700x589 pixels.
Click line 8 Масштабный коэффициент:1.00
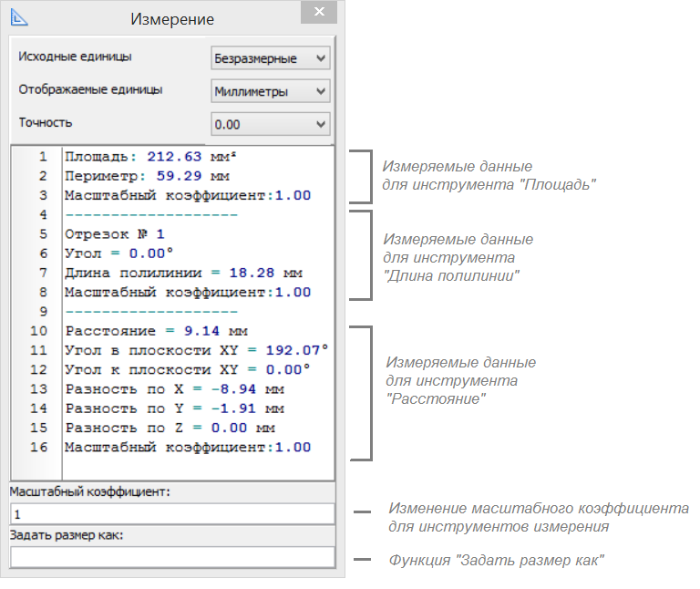[188, 292]
